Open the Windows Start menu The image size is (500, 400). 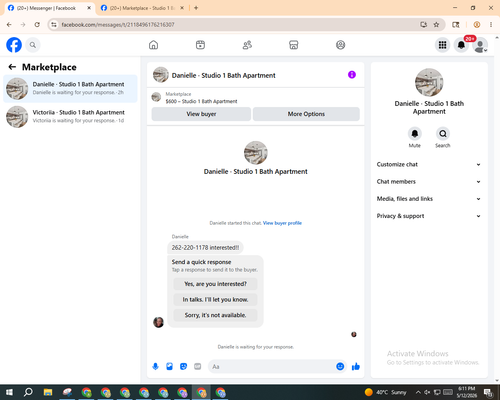pos(9,392)
